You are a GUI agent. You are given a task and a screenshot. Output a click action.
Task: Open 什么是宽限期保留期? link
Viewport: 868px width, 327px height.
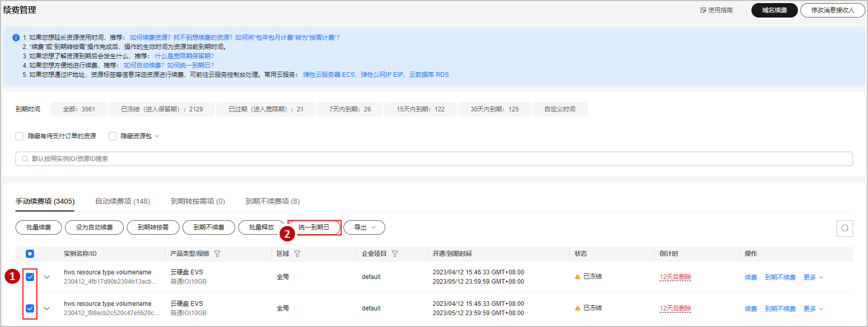(x=184, y=56)
